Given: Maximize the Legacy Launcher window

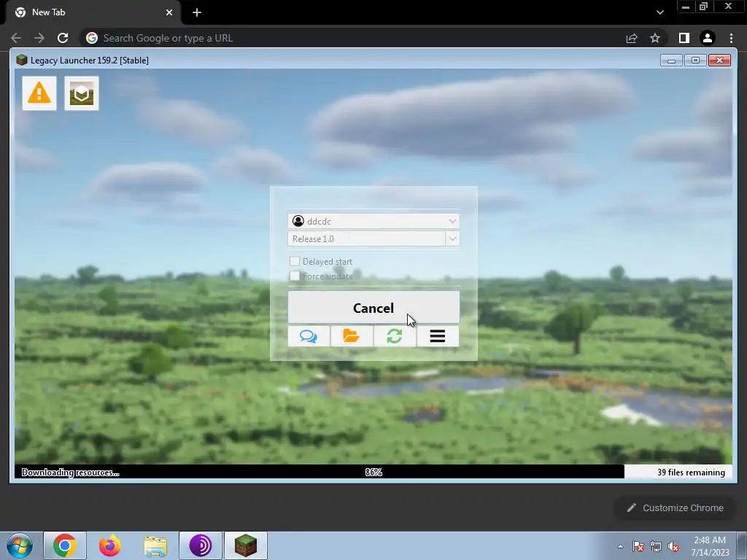Looking at the screenshot, I should coord(695,61).
